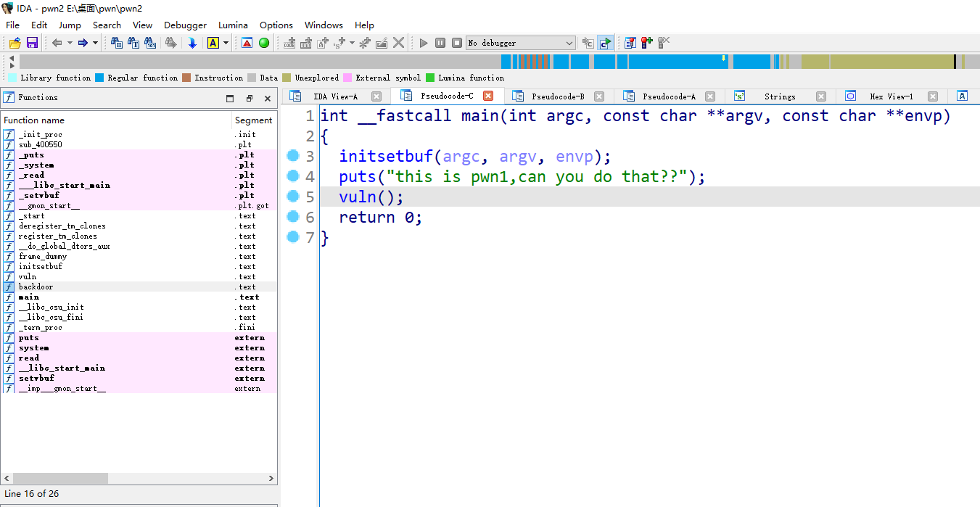Viewport: 980px width, 507px height.
Task: Toggle breakpoint dot on line 5
Action: click(x=293, y=197)
